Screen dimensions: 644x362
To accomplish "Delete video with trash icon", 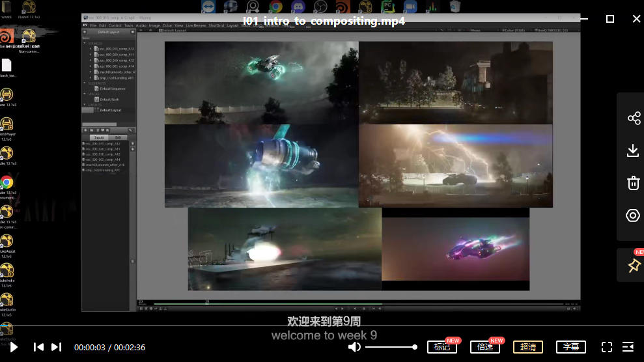I will (633, 183).
